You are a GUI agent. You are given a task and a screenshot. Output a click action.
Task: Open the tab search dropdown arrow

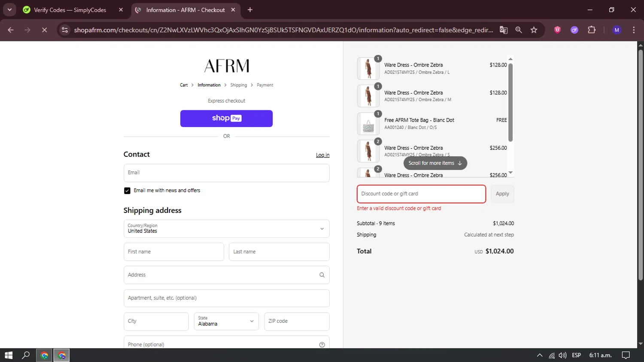point(9,9)
